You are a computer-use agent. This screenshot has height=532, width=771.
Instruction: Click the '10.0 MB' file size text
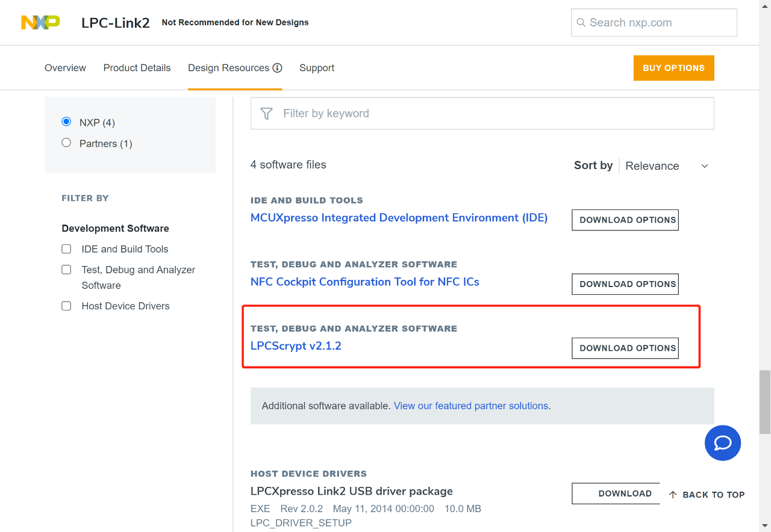coord(463,509)
